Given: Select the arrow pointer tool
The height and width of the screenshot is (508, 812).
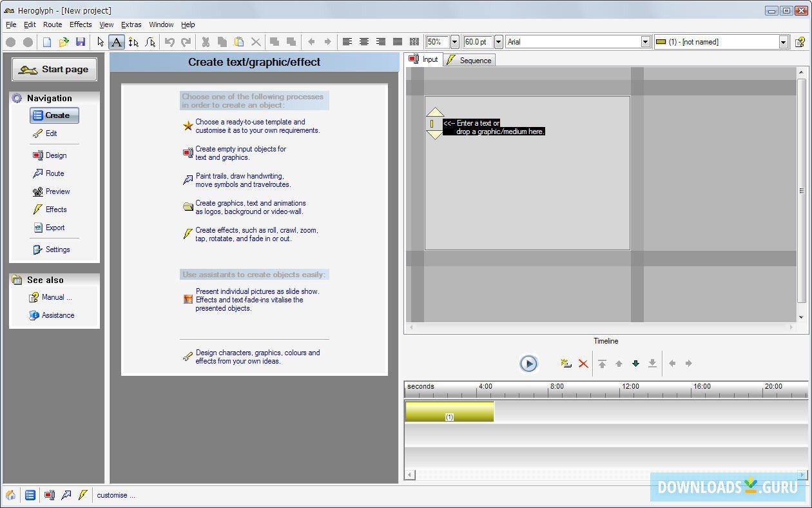Looking at the screenshot, I should [100, 42].
